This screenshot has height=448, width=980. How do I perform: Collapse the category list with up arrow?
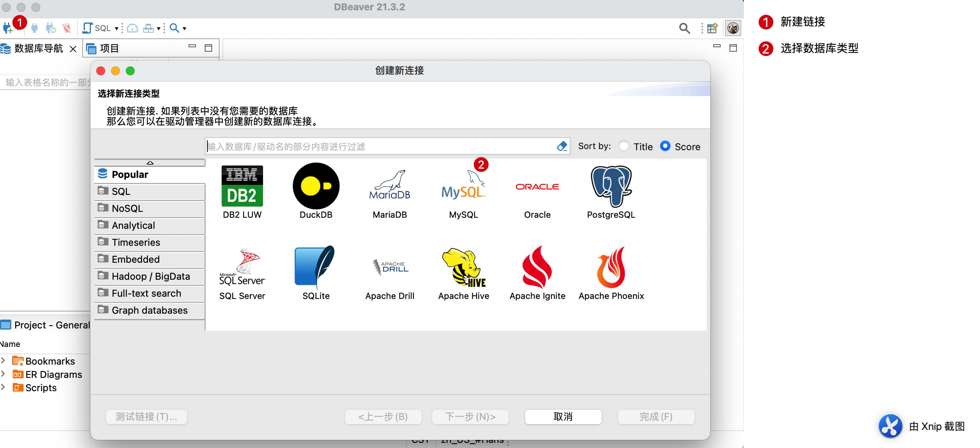coord(150,163)
